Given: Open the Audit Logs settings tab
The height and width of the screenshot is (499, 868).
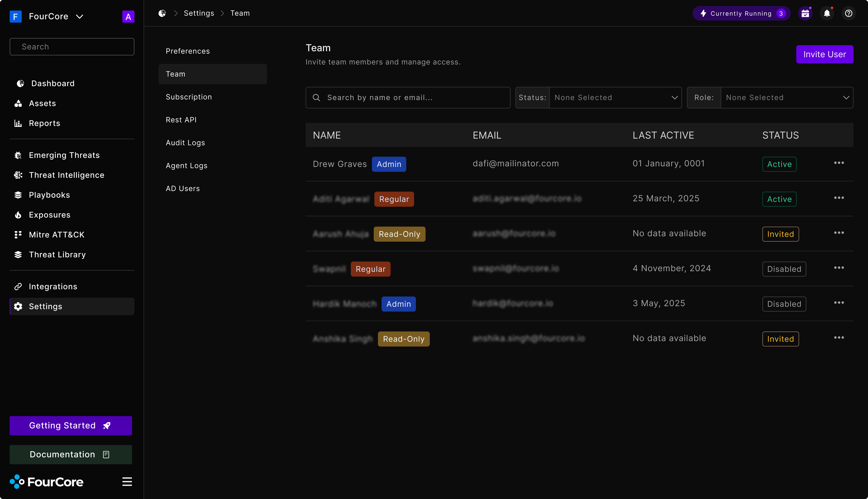Looking at the screenshot, I should pos(212,143).
